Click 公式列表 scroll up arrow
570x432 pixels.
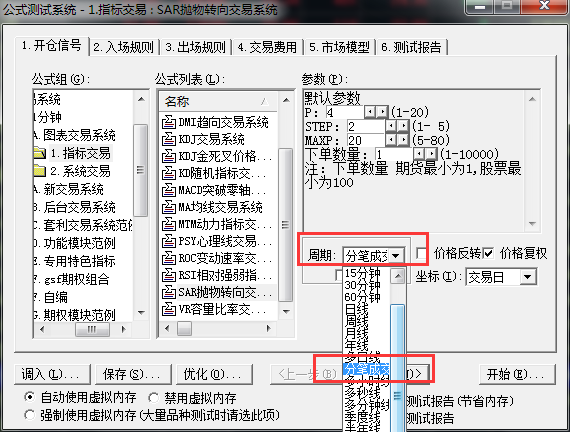[x=286, y=100]
